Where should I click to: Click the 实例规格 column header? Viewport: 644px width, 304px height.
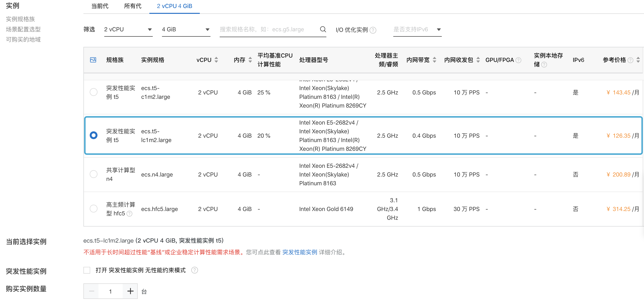point(153,60)
